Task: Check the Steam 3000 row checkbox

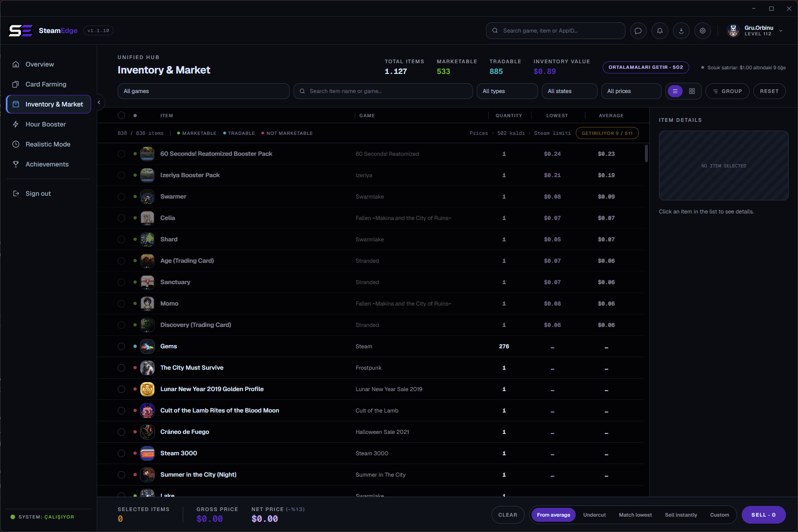Action: tap(121, 453)
